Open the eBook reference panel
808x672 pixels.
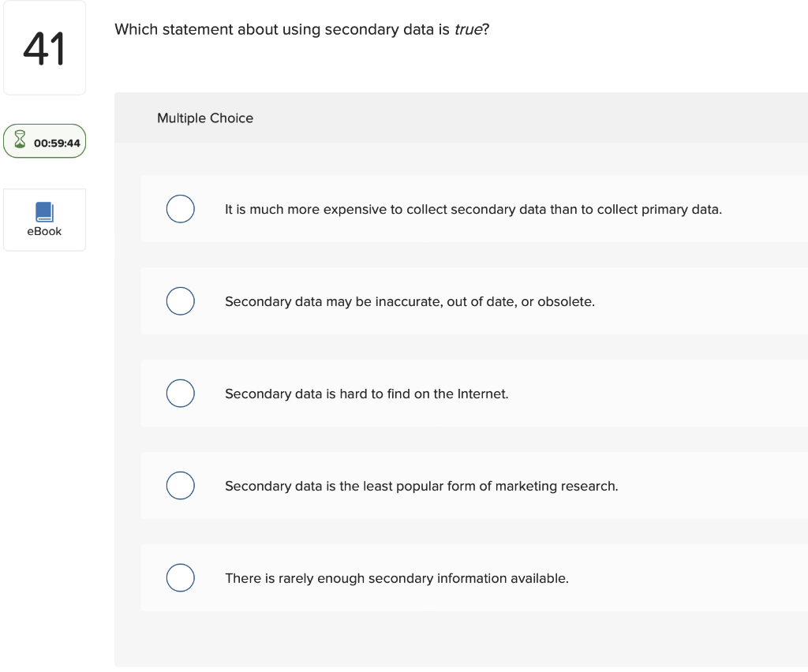pyautogui.click(x=44, y=219)
